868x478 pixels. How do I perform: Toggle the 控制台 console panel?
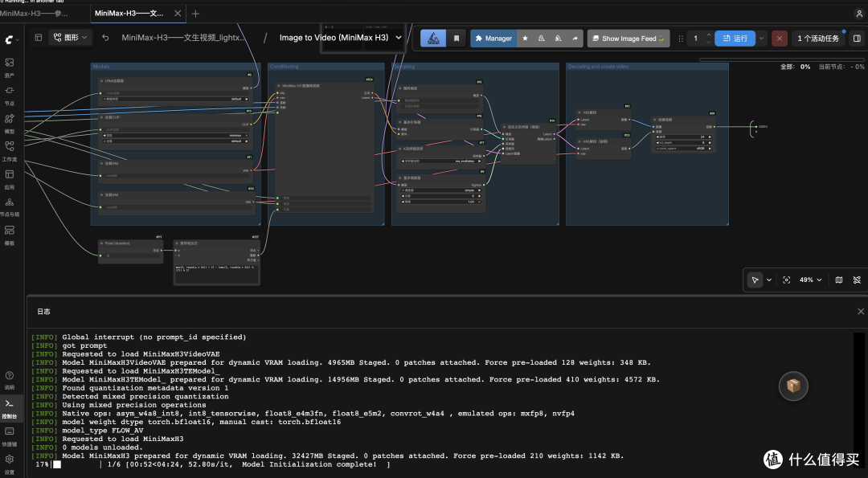click(x=10, y=408)
